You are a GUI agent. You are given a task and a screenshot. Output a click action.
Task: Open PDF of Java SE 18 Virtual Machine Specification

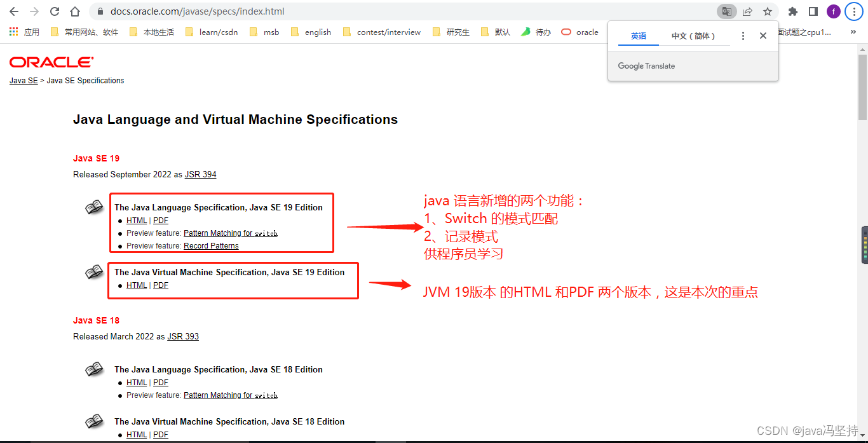161,435
